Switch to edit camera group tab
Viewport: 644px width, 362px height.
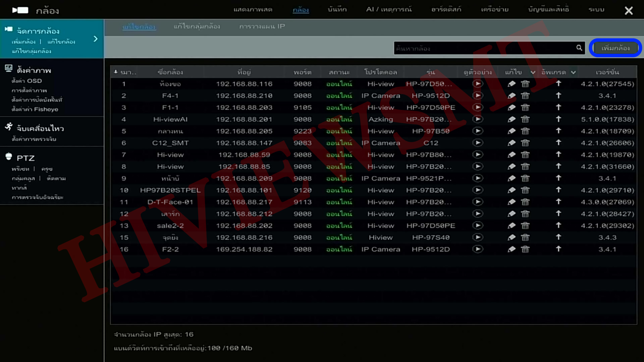click(x=197, y=26)
